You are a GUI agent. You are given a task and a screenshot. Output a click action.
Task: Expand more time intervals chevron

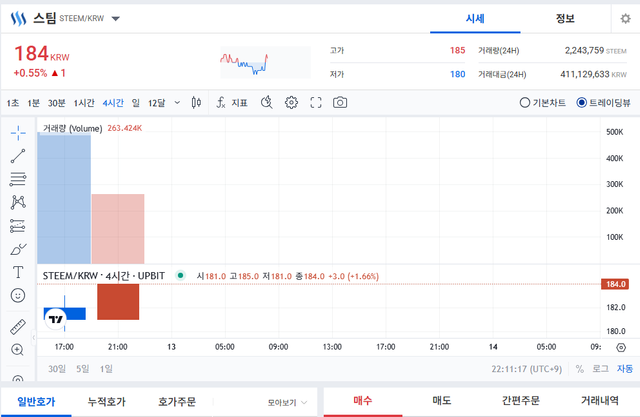(177, 102)
